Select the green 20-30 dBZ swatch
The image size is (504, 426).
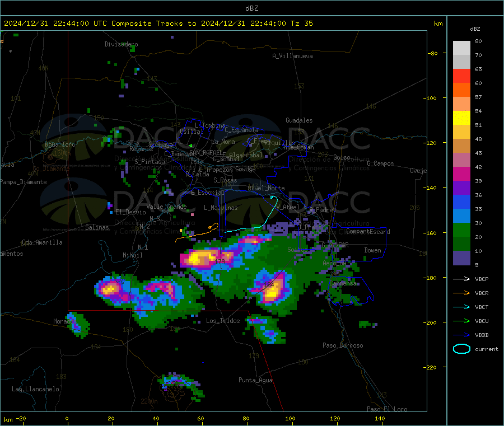point(461,230)
